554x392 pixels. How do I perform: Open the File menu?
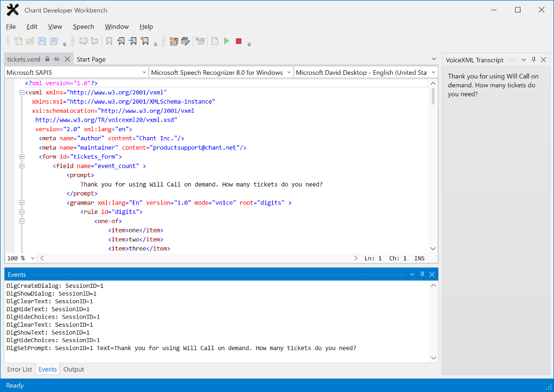pyautogui.click(x=11, y=26)
